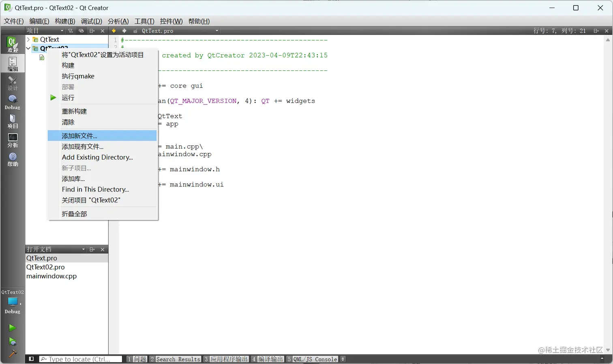The image size is (613, 364).
Task: Toggle the left sidebar visibility icon
Action: [x=31, y=359]
